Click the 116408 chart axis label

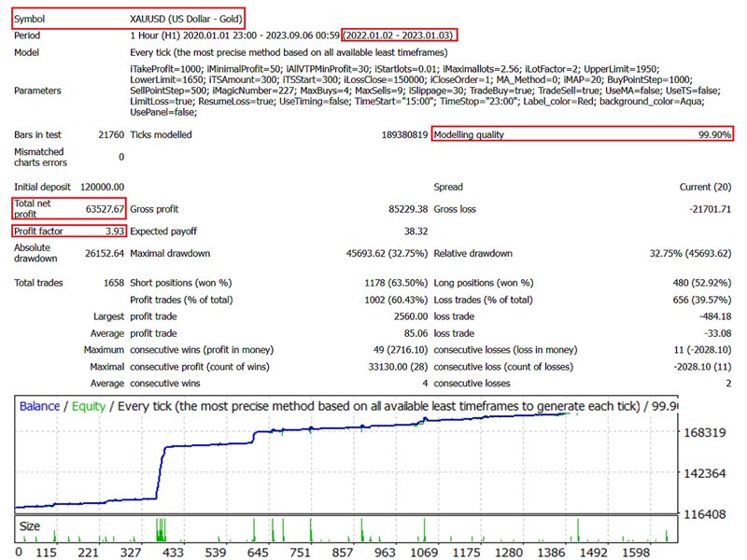click(x=705, y=514)
